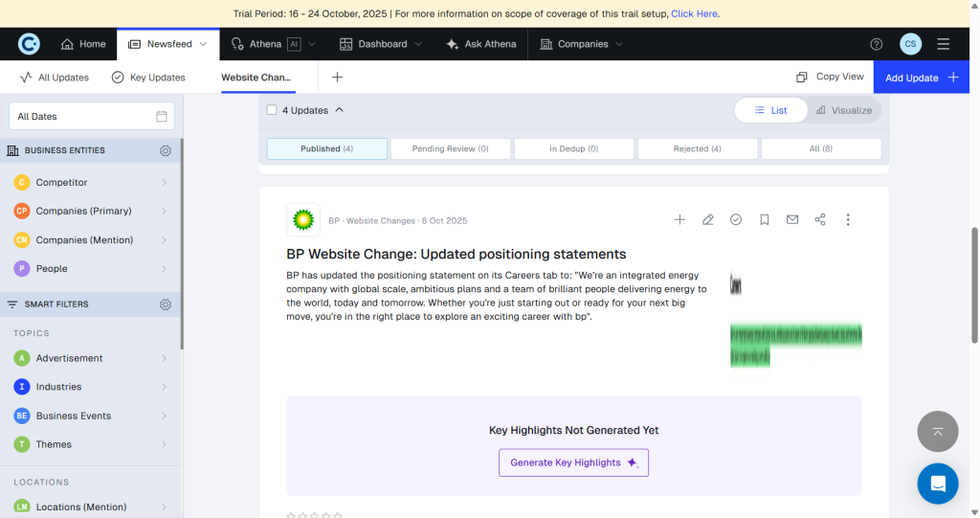Check the 4 Updates select-all checkbox
The height and width of the screenshot is (518, 980).
coord(272,110)
